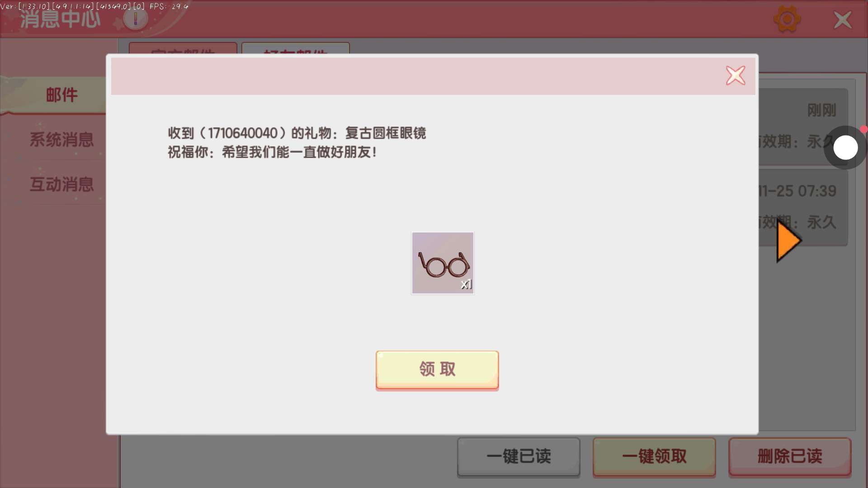This screenshot has width=868, height=488.
Task: Close the gift mail popup dialog
Action: 736,75
